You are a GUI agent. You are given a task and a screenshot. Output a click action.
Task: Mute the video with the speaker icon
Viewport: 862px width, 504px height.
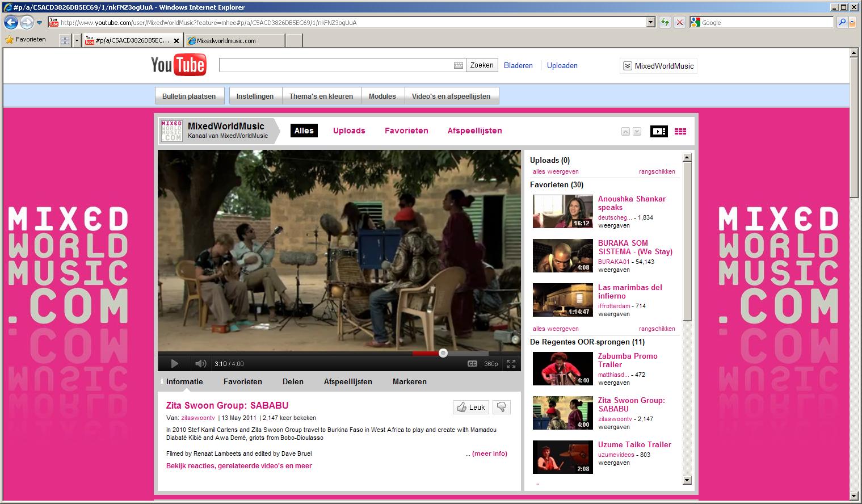(200, 364)
